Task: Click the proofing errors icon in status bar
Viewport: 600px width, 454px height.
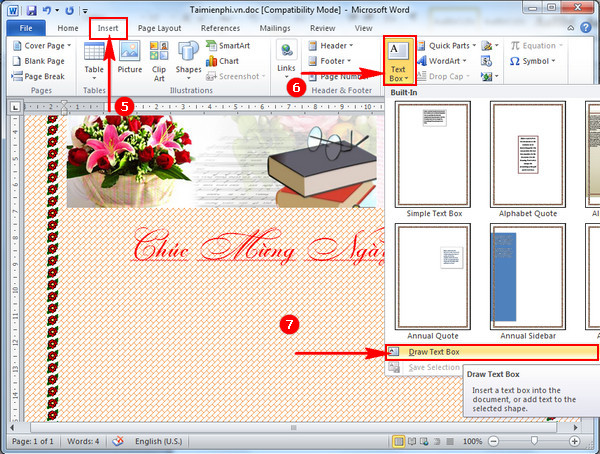Action: pyautogui.click(x=118, y=441)
